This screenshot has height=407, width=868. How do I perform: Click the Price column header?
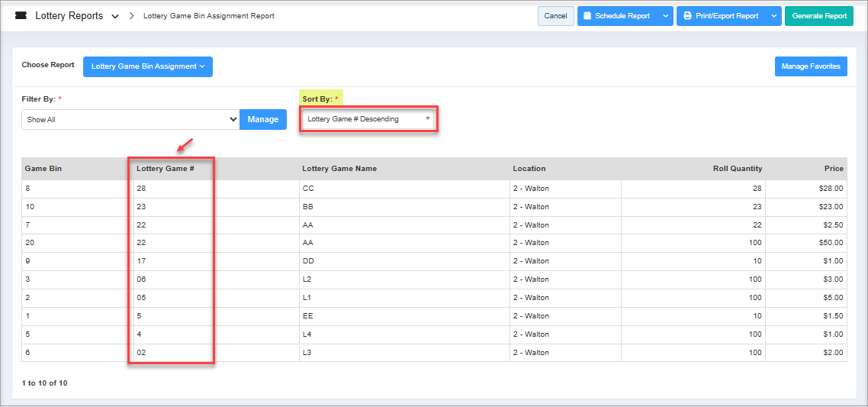tap(834, 169)
